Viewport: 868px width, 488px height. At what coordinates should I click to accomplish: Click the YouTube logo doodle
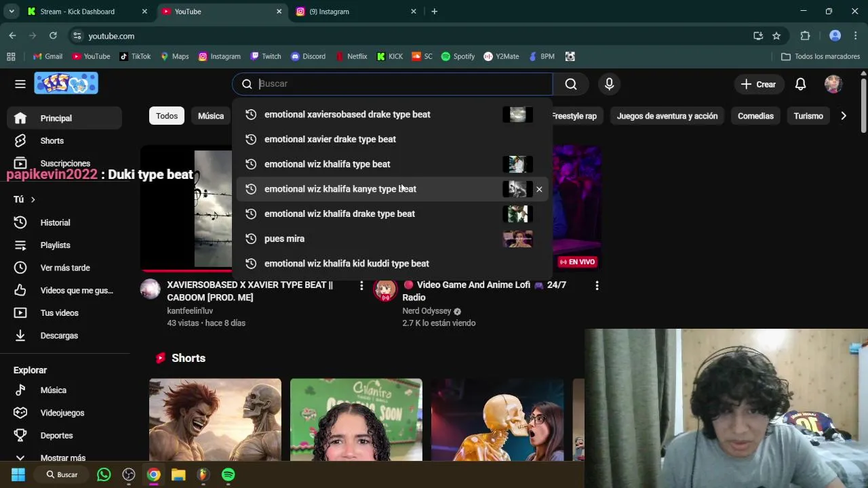(x=66, y=83)
